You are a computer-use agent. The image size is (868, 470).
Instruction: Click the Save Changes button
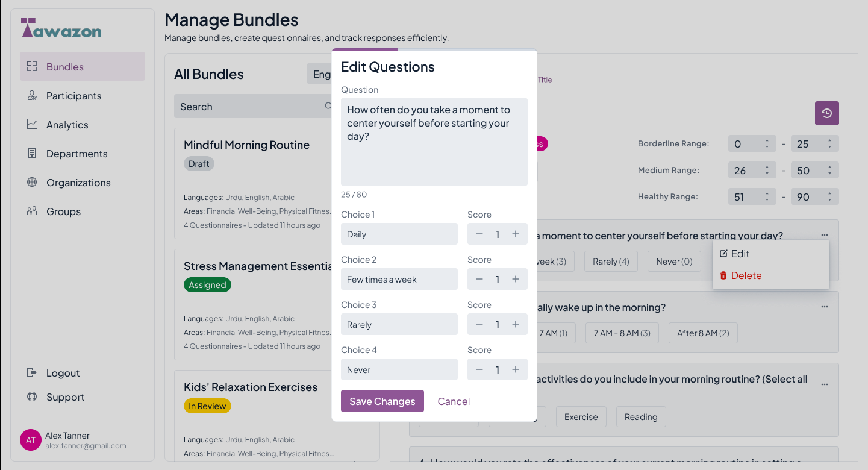[382, 401]
